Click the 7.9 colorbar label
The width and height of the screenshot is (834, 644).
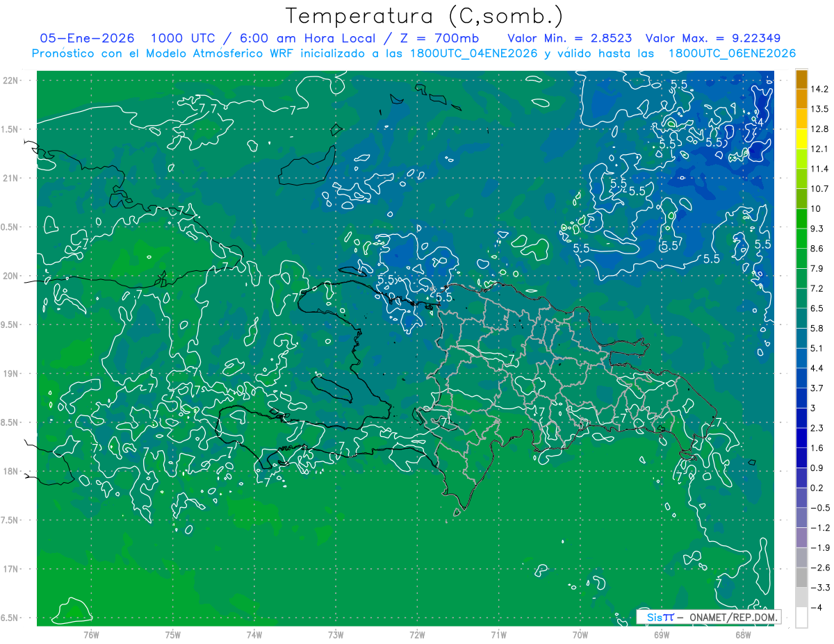(x=817, y=269)
